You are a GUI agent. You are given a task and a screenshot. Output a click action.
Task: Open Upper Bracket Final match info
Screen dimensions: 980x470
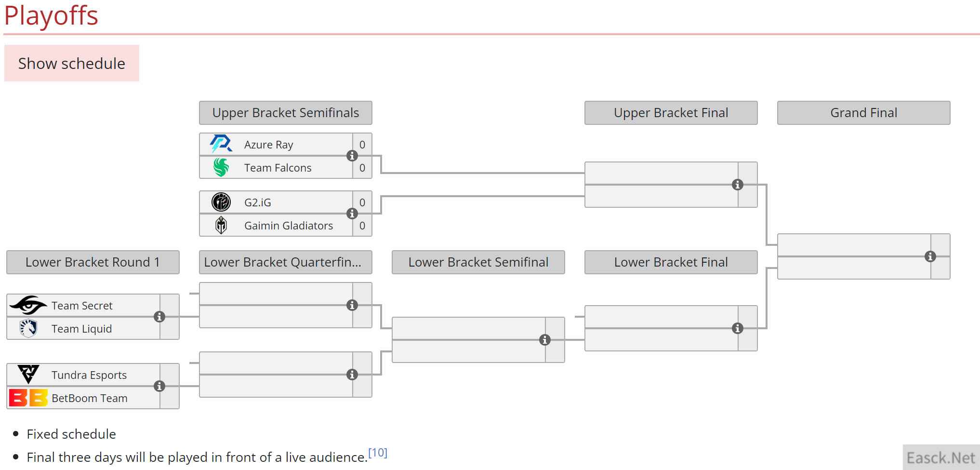click(x=738, y=185)
